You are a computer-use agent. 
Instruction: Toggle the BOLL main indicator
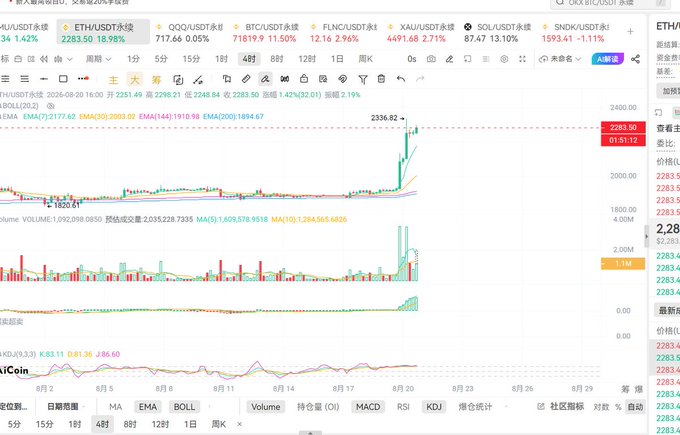pyautogui.click(x=184, y=407)
